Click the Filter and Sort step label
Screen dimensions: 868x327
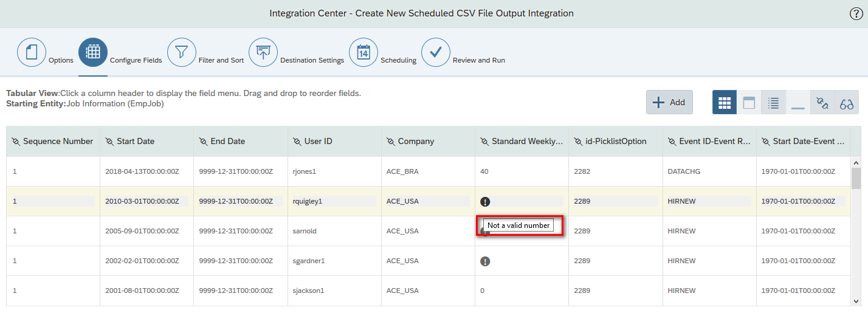click(221, 60)
